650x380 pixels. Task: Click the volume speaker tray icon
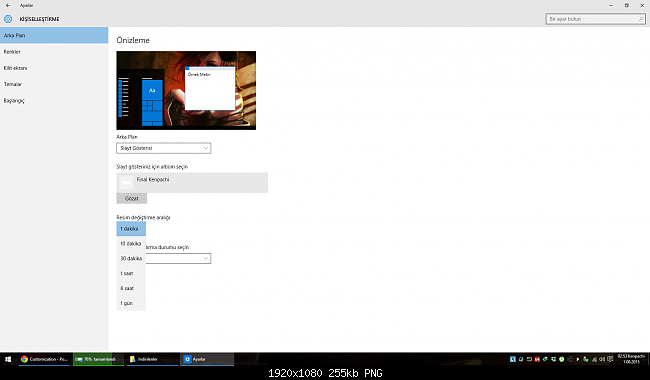click(602, 359)
